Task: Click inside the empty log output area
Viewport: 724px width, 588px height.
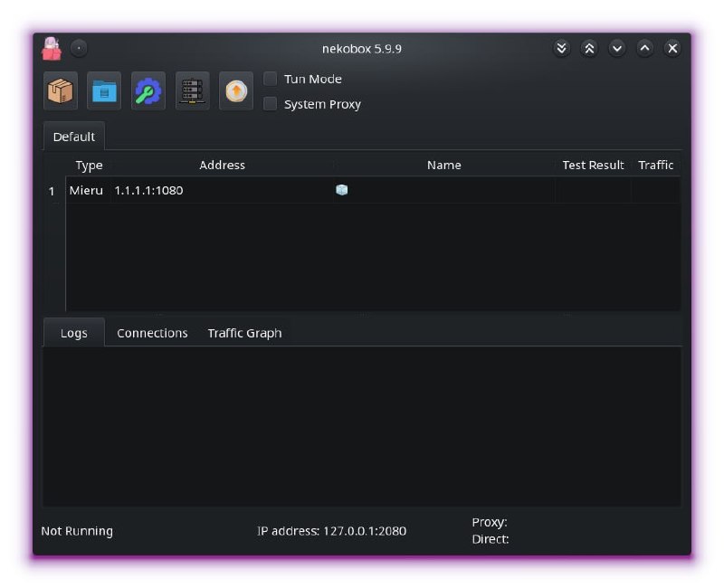Action: coord(362,427)
